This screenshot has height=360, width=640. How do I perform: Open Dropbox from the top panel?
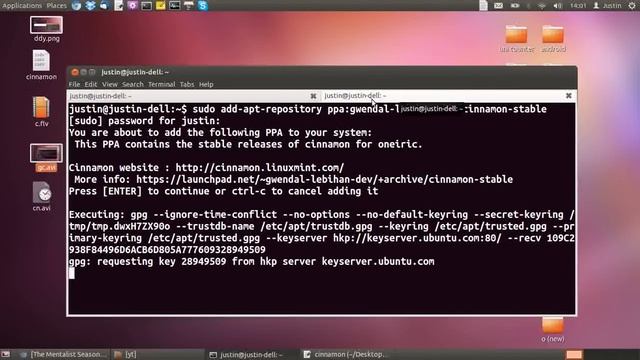pyautogui.click(x=90, y=5)
